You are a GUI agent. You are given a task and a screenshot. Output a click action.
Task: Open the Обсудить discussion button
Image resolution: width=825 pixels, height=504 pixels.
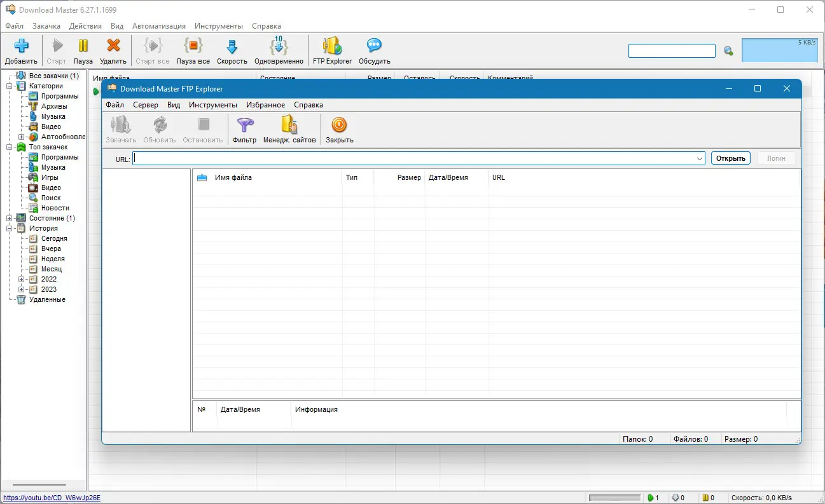(x=374, y=51)
